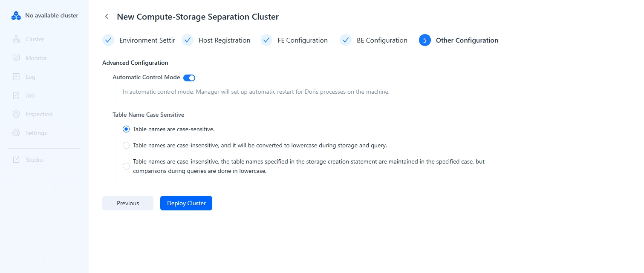Screen dimensions: 644x273
Task: Click the Studio external link icon
Action: tap(16, 160)
